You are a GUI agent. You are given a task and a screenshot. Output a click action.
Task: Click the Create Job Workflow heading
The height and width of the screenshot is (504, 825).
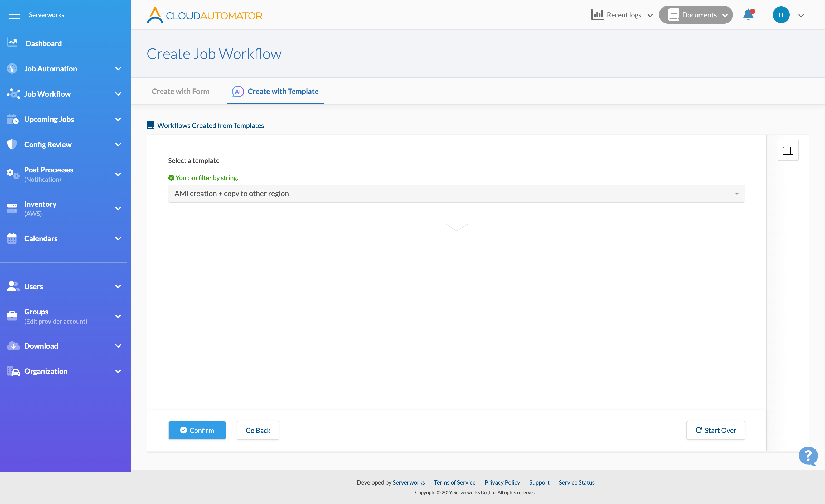click(214, 54)
